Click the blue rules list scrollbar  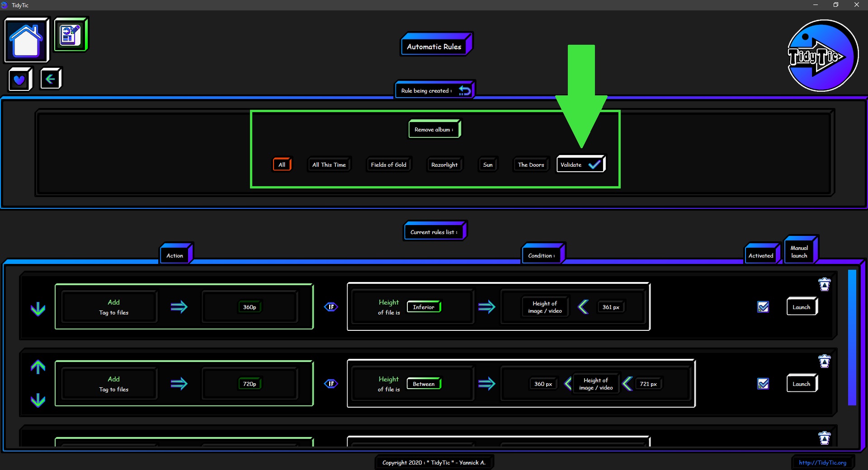[x=852, y=338]
